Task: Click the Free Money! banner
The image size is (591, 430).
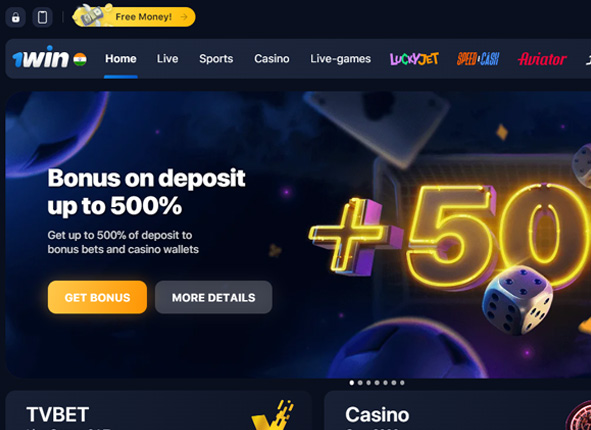Action: [134, 17]
